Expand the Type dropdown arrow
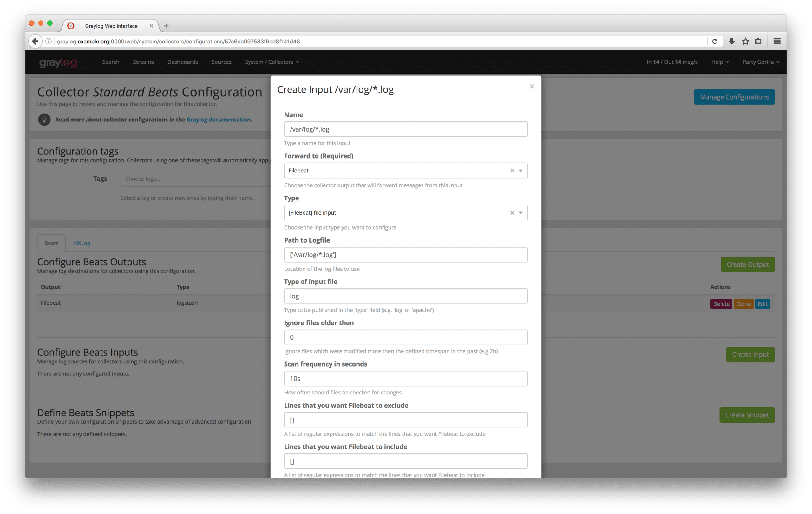Viewport: 812px width, 514px height. tap(521, 213)
